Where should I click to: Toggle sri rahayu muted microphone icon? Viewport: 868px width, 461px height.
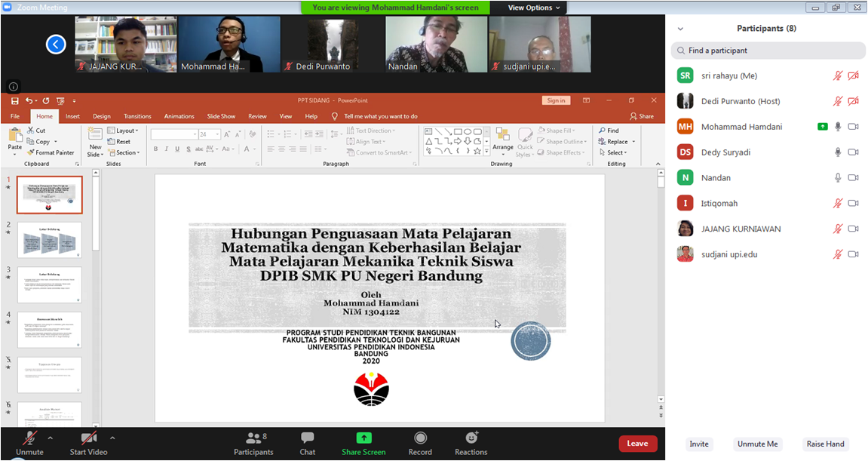838,76
